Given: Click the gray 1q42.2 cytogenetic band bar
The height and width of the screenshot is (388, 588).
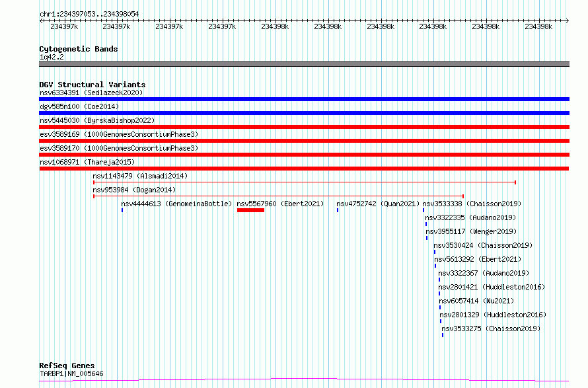Looking at the screenshot, I should pos(304,64).
